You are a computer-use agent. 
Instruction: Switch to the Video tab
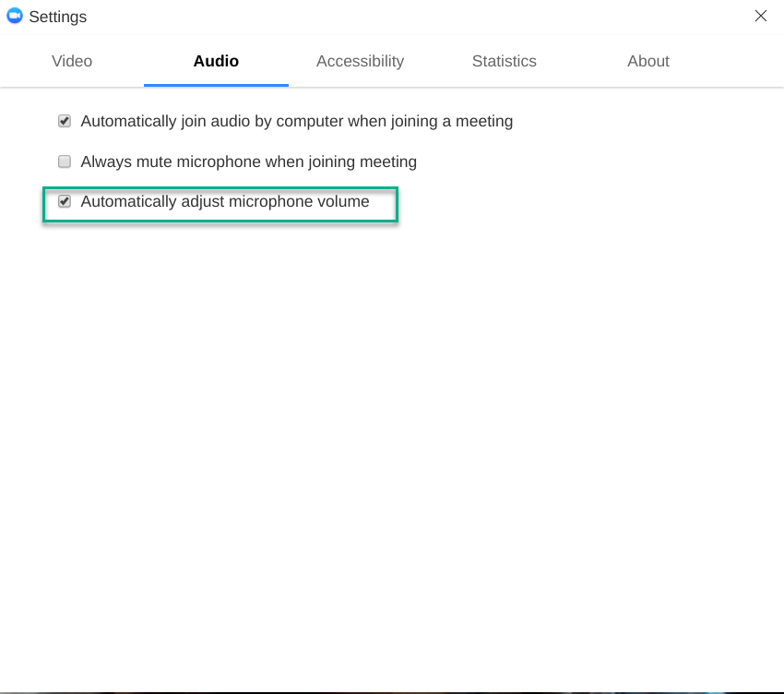click(x=72, y=61)
